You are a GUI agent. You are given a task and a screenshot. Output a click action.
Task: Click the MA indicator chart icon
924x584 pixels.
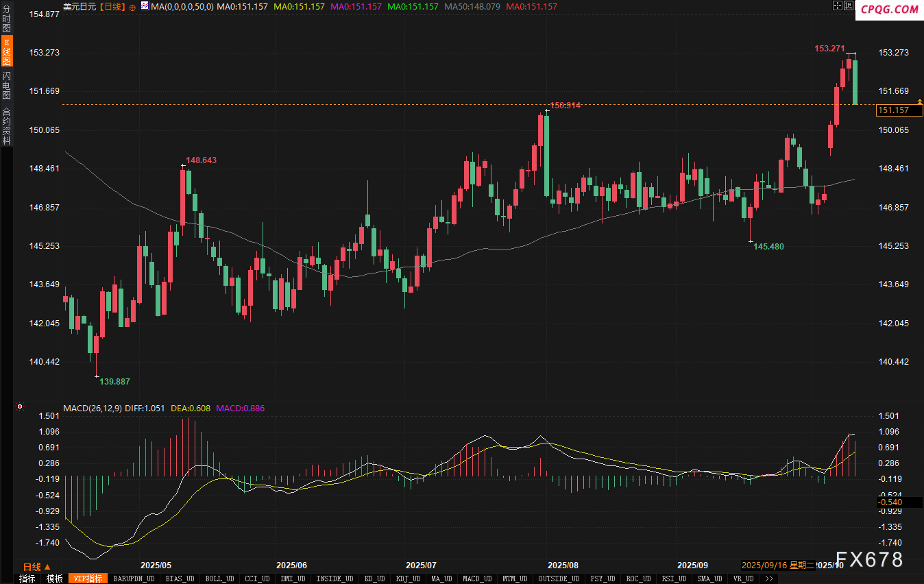click(145, 6)
